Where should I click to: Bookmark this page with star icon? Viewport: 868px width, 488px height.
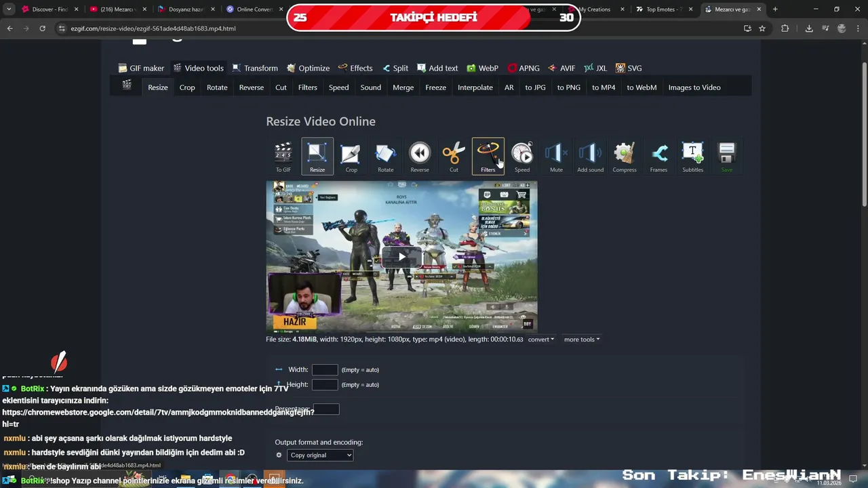(762, 28)
